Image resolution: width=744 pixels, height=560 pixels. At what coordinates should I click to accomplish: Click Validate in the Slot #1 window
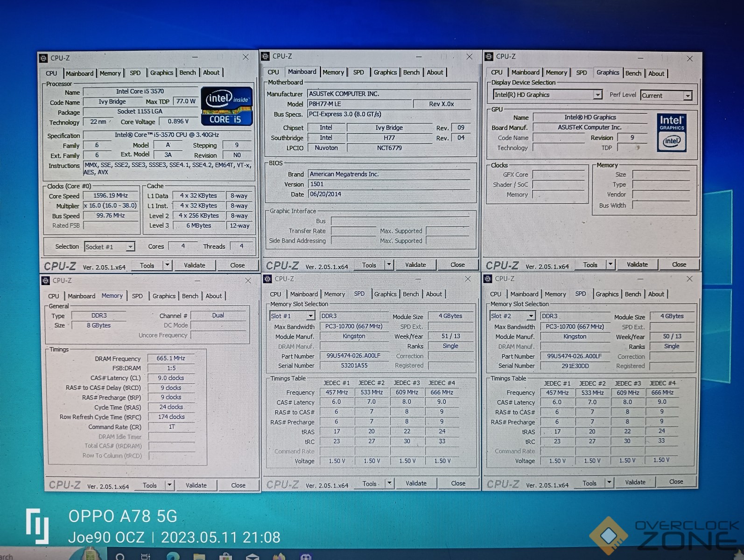tap(416, 483)
